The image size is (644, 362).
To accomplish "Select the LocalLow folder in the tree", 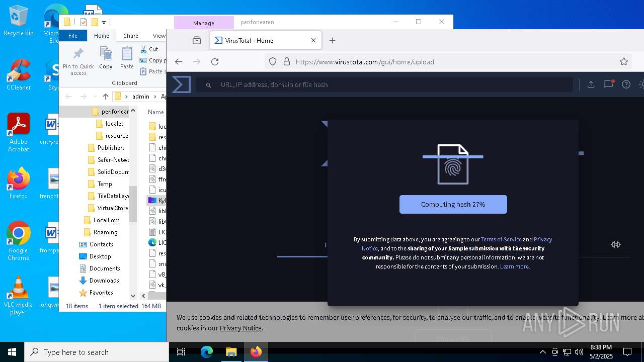I will tap(106, 220).
